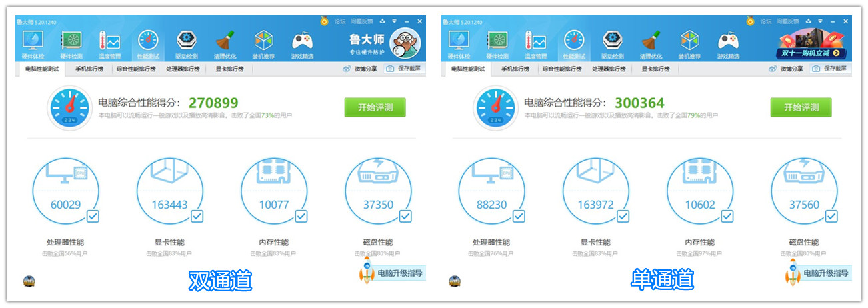The height and width of the screenshot is (308, 868).
Task: Open the title-bar dropdown menu in the 270899-score window
Action: pos(395,21)
